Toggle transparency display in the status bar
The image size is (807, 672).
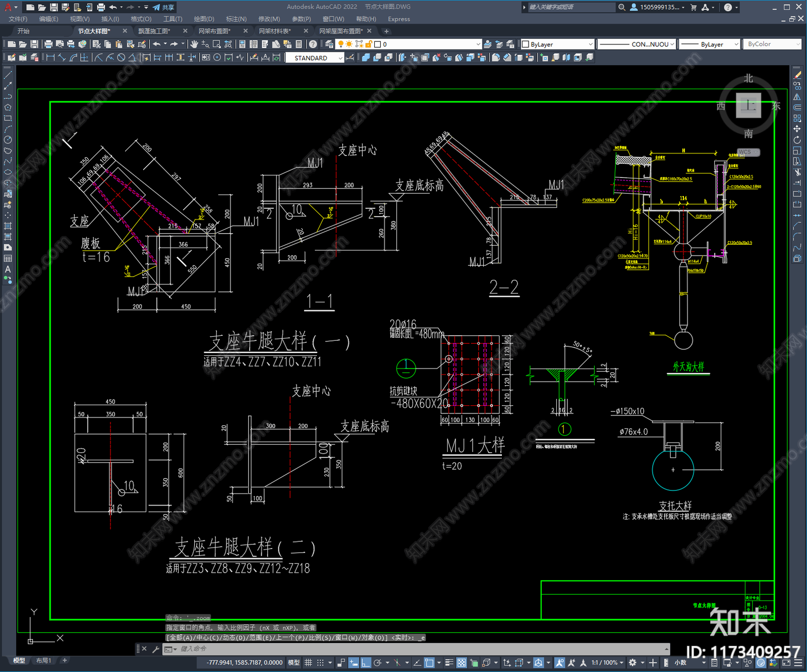462,662
